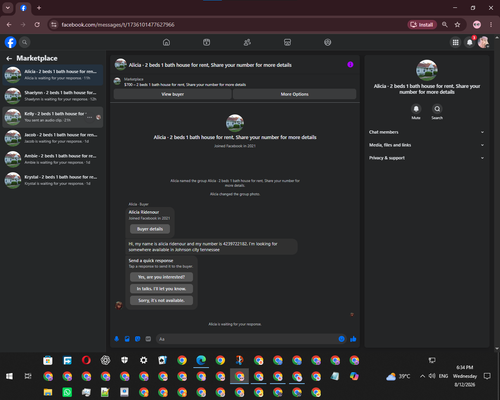This screenshot has height=400, width=500.
Task: Open the Watch video icon in the top bar
Action: tap(207, 42)
